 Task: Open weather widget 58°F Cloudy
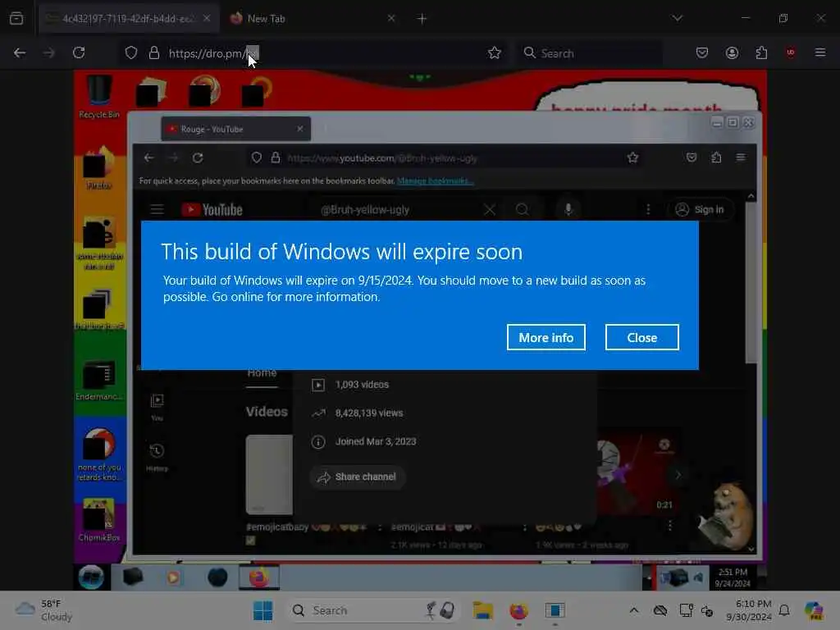44,610
